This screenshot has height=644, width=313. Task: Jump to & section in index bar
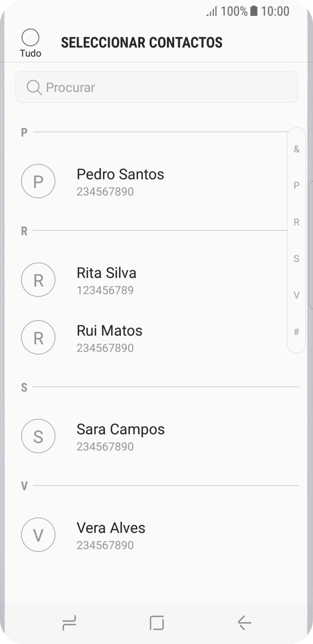point(297,149)
